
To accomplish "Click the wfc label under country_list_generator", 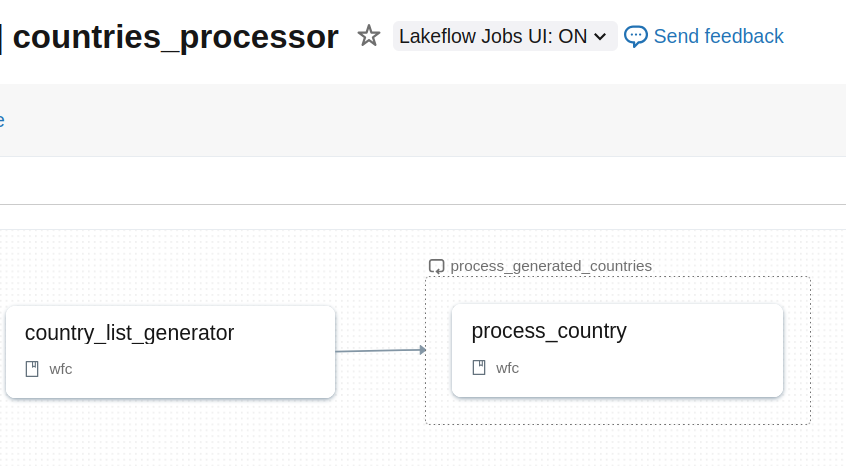I will click(x=61, y=368).
